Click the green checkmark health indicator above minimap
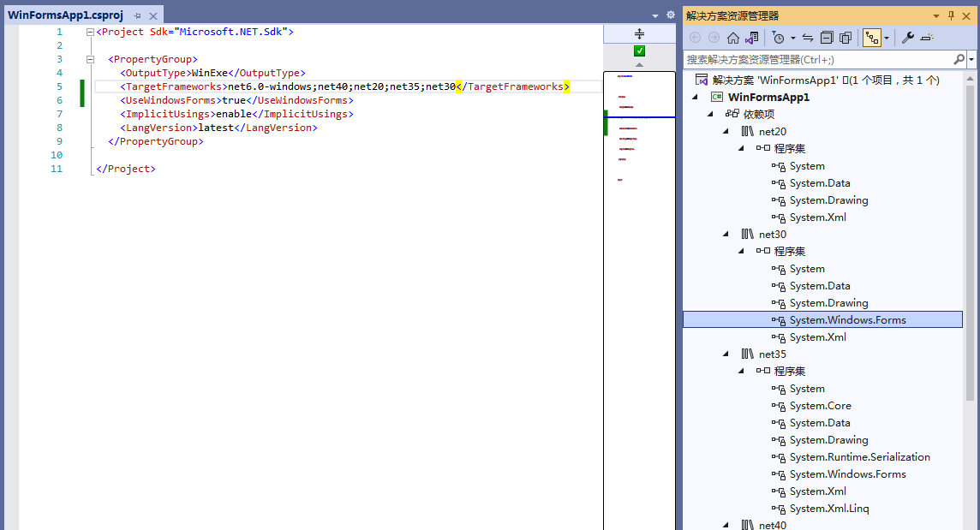This screenshot has height=530, width=980. click(638, 51)
